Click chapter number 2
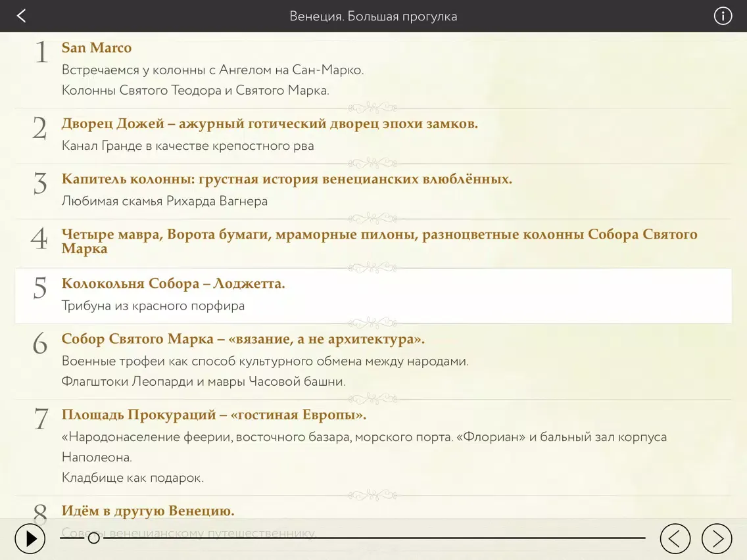Image resolution: width=747 pixels, height=560 pixels. (40, 129)
